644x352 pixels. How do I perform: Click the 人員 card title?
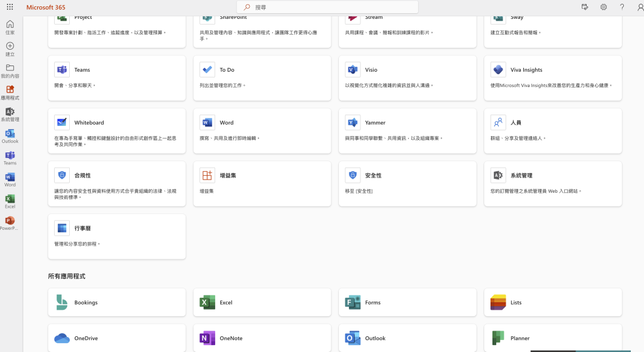click(x=516, y=123)
